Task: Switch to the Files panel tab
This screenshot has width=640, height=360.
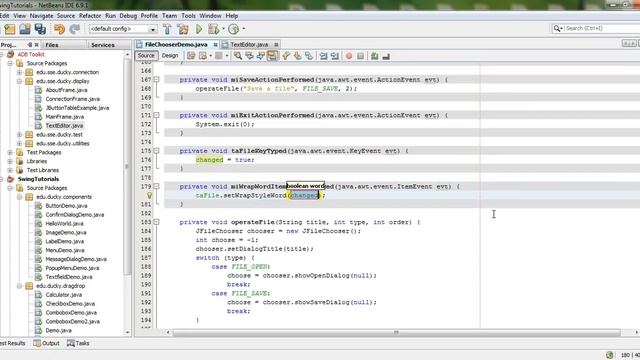Action: tap(52, 45)
